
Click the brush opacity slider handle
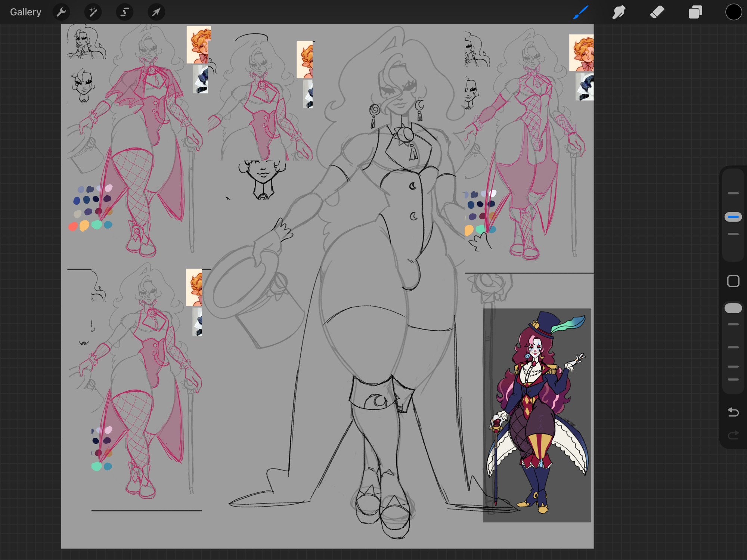(x=733, y=308)
